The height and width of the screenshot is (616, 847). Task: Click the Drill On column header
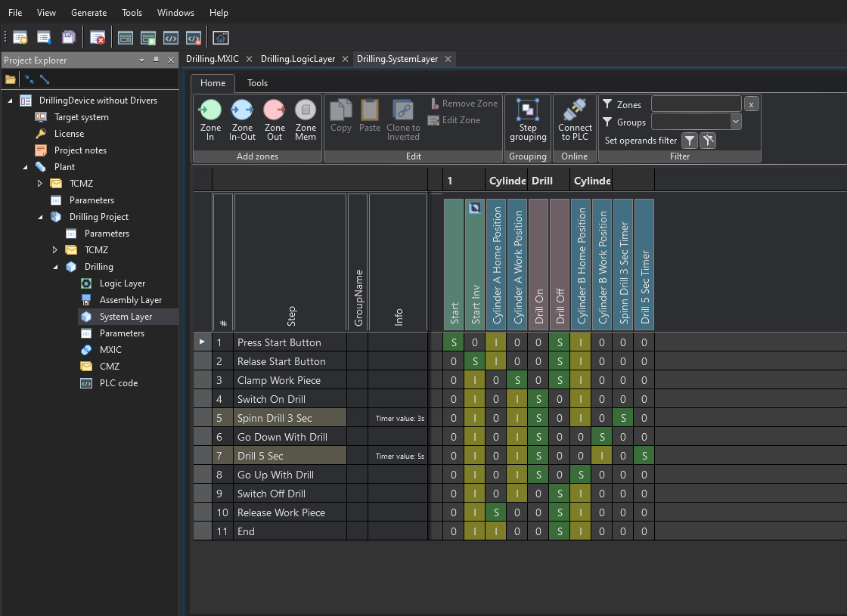click(x=538, y=265)
